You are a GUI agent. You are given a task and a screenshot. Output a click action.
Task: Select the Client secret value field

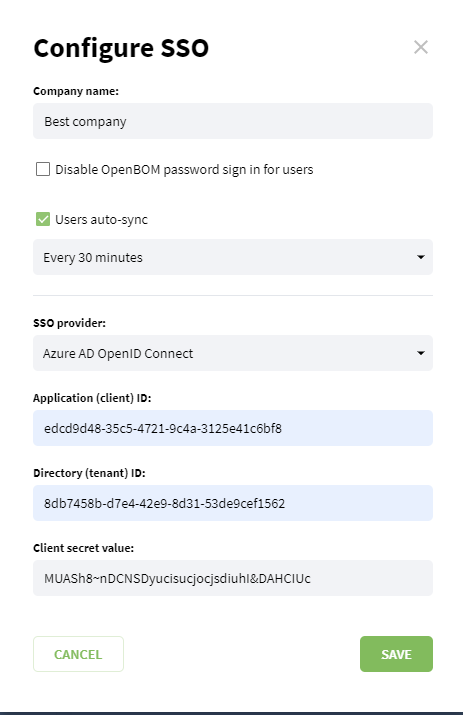click(233, 578)
